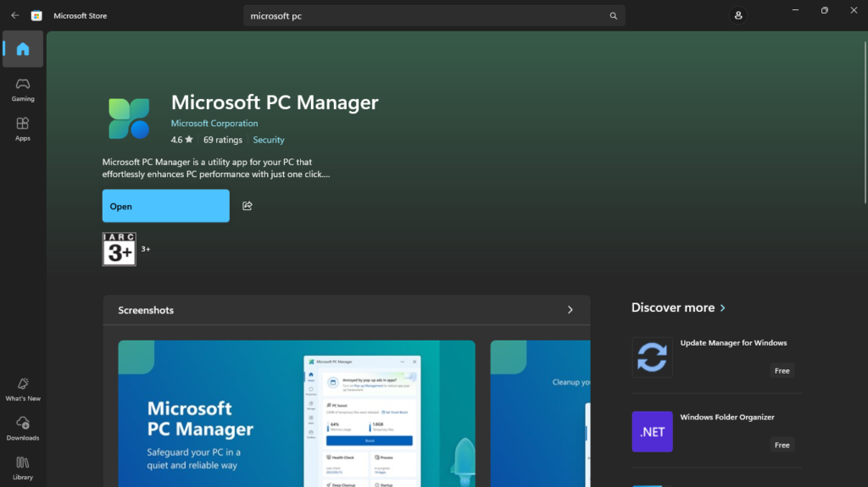
Task: Open the Apps section
Action: (x=23, y=129)
